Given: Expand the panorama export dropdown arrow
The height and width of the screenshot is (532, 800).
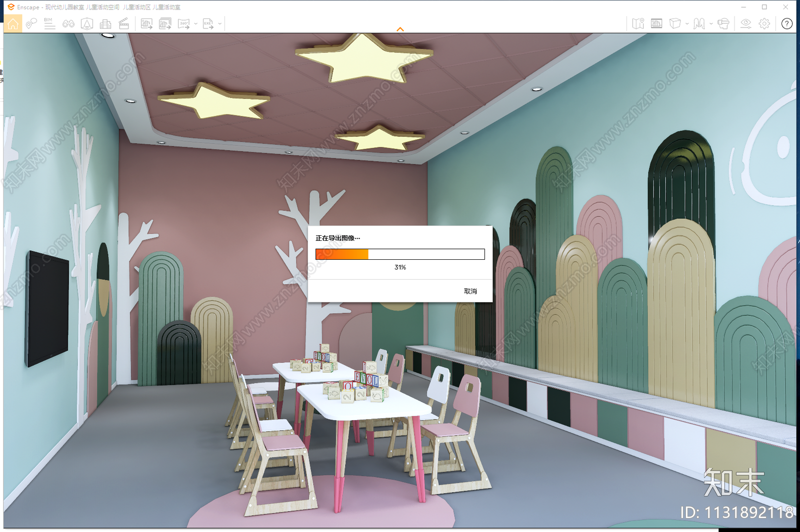Looking at the screenshot, I should point(195,23).
